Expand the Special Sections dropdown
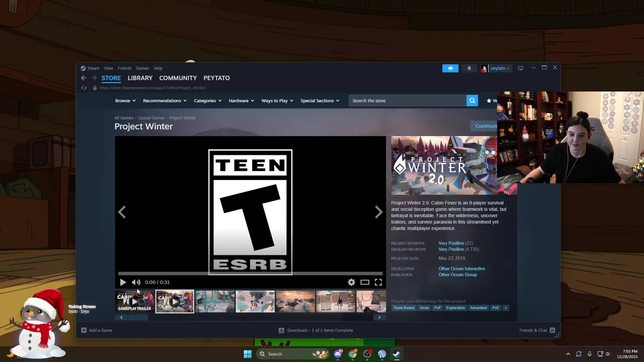Screen dimensions: 644x362 point(320,101)
